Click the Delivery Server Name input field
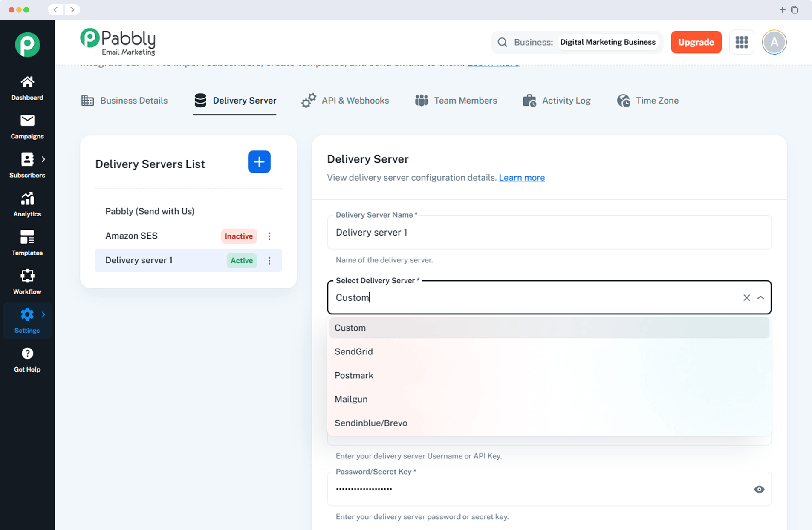Image resolution: width=812 pixels, height=530 pixels. 549,233
